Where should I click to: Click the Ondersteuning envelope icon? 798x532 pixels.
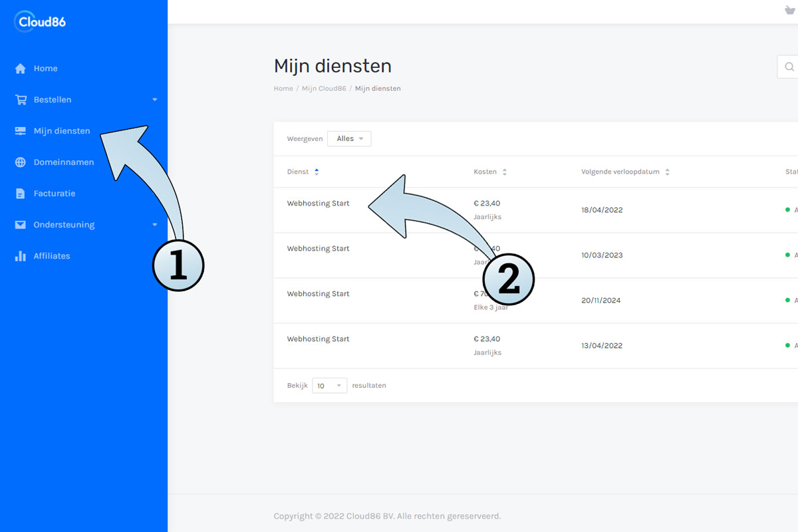[x=21, y=225]
